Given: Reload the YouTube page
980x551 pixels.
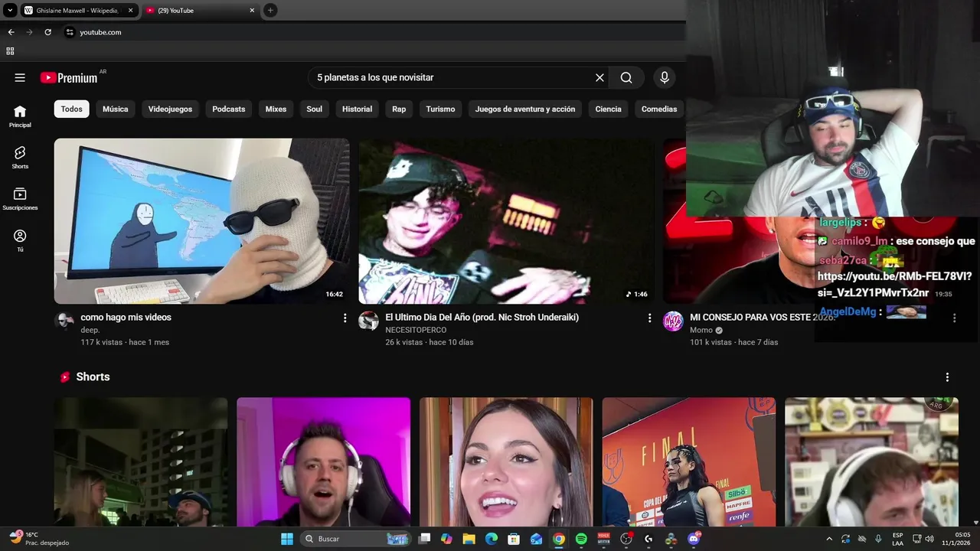Looking at the screenshot, I should click(x=47, y=32).
